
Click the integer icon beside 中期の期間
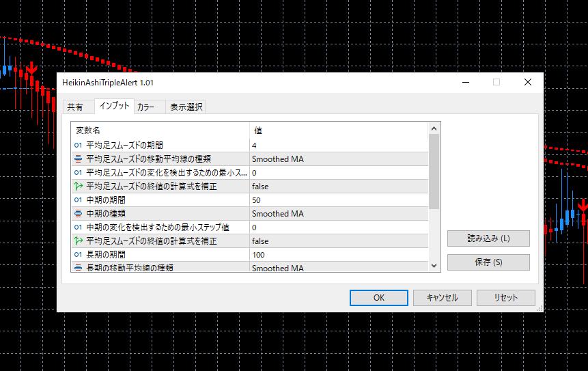tap(78, 200)
